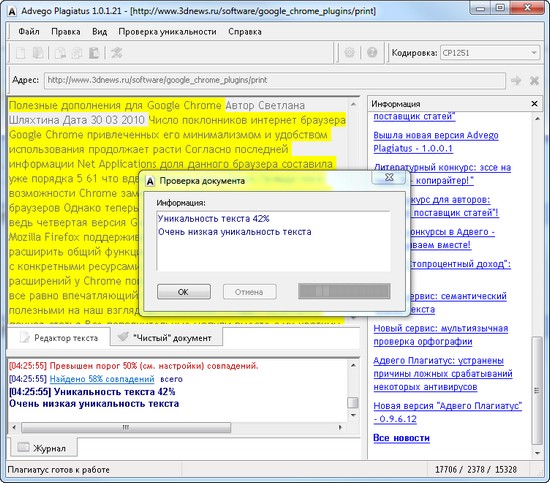Click the log scrollbar right arrow

340,428
